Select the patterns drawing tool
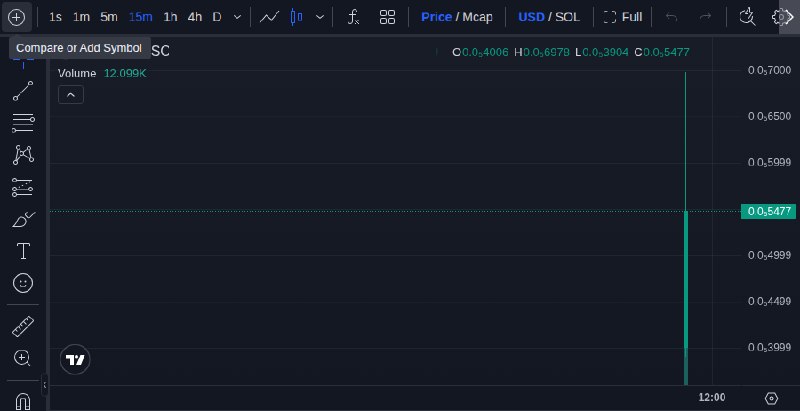The image size is (800, 411). click(23, 155)
